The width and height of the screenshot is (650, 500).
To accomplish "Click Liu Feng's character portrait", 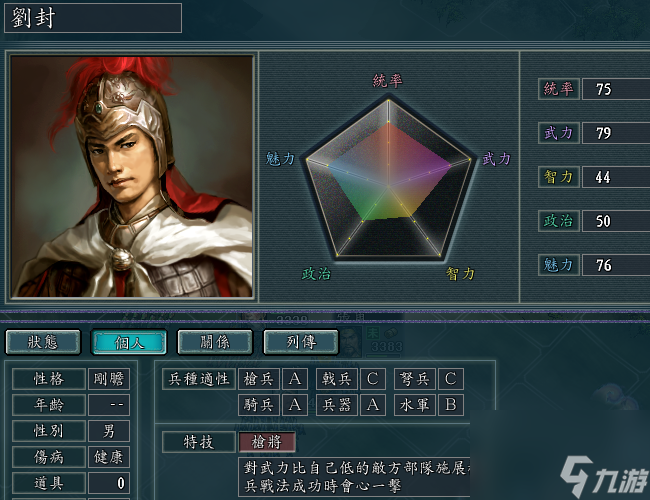I will click(132, 177).
